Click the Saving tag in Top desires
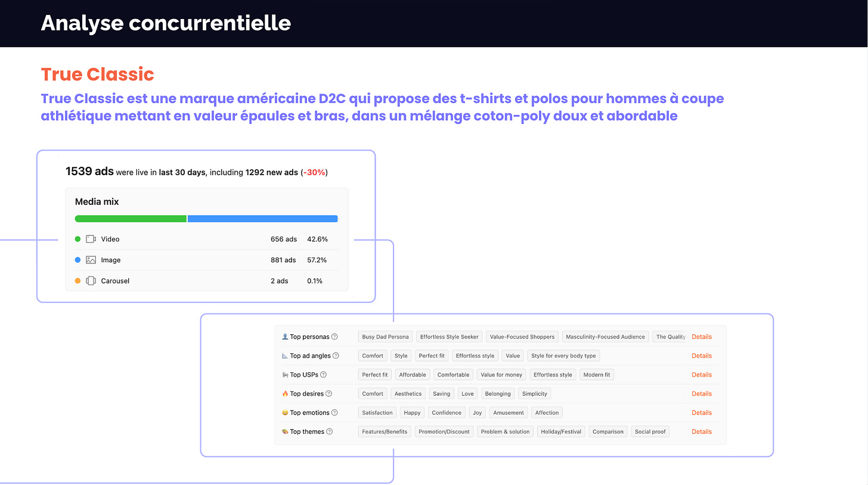This screenshot has height=485, width=868. coord(442,394)
